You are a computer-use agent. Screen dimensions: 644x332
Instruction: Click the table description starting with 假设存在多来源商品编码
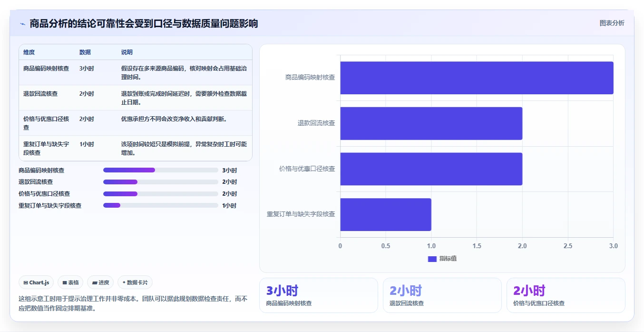[x=184, y=73]
